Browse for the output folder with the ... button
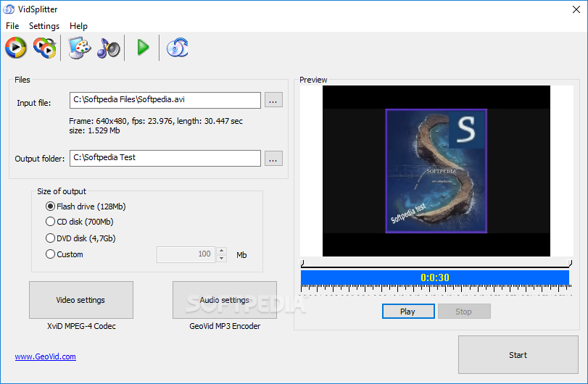Viewport: 588px width, 384px height. pyautogui.click(x=273, y=159)
